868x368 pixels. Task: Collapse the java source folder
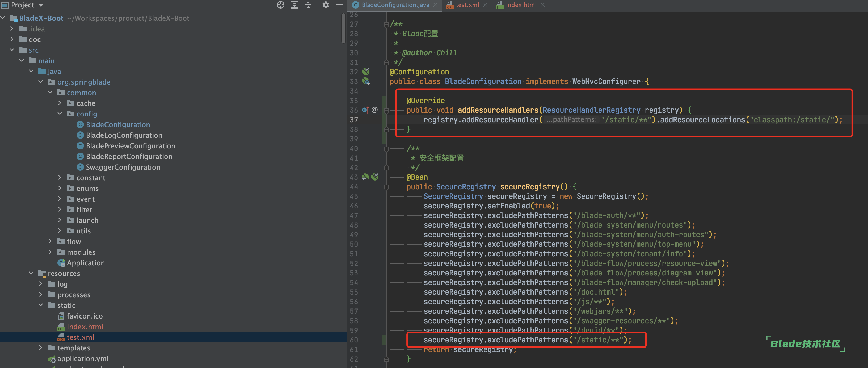pos(31,71)
